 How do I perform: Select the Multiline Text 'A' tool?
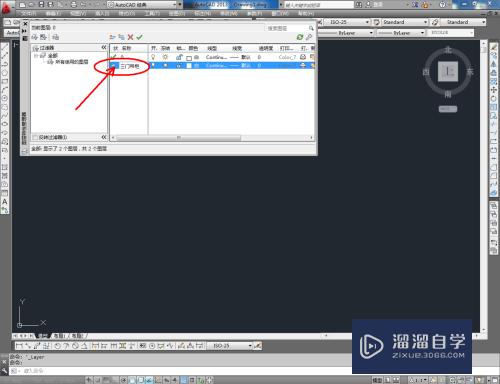click(5, 202)
